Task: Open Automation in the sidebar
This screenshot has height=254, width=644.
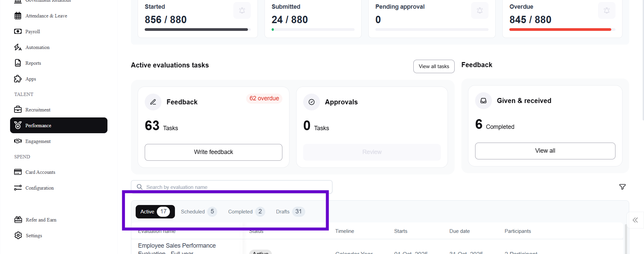Action: point(37,47)
